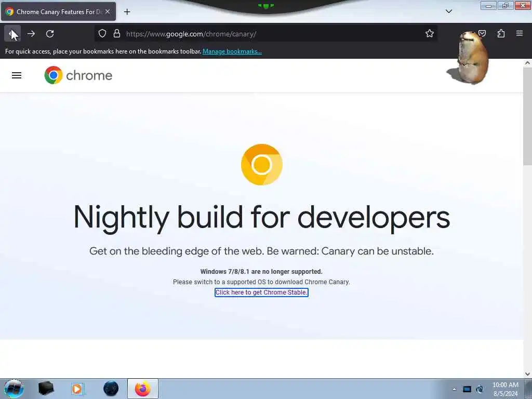Show hidden system tray icons
Screen dimensions: 532x399
[455, 389]
